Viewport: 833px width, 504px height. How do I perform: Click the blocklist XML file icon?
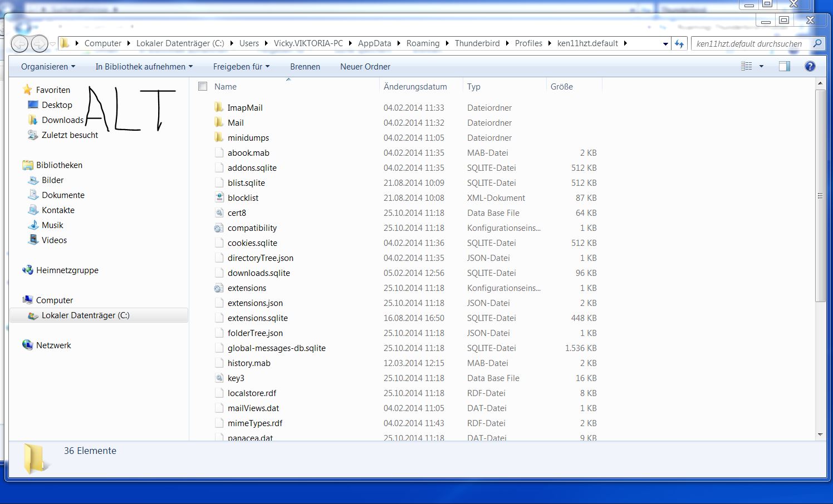tap(219, 197)
